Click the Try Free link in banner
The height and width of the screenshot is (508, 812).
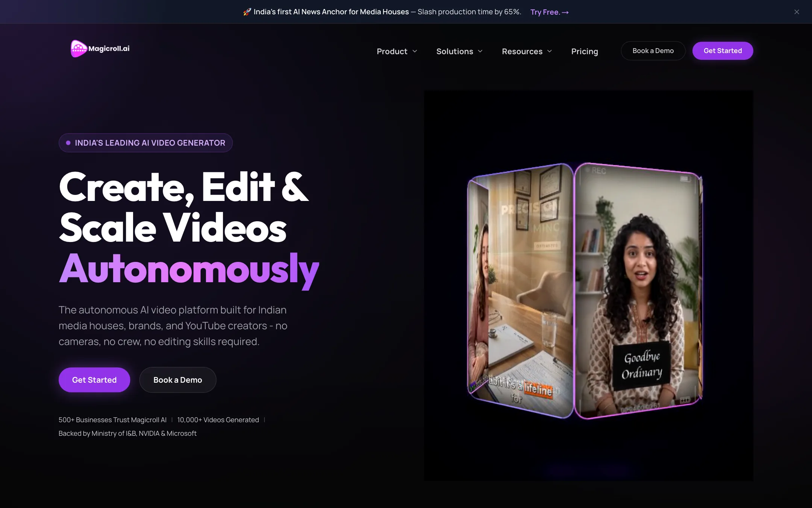[x=549, y=12]
